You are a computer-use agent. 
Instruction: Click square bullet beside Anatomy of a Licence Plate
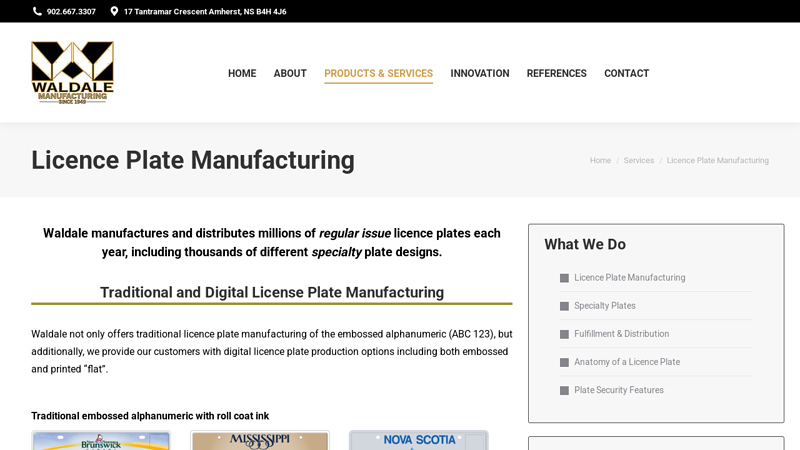564,362
